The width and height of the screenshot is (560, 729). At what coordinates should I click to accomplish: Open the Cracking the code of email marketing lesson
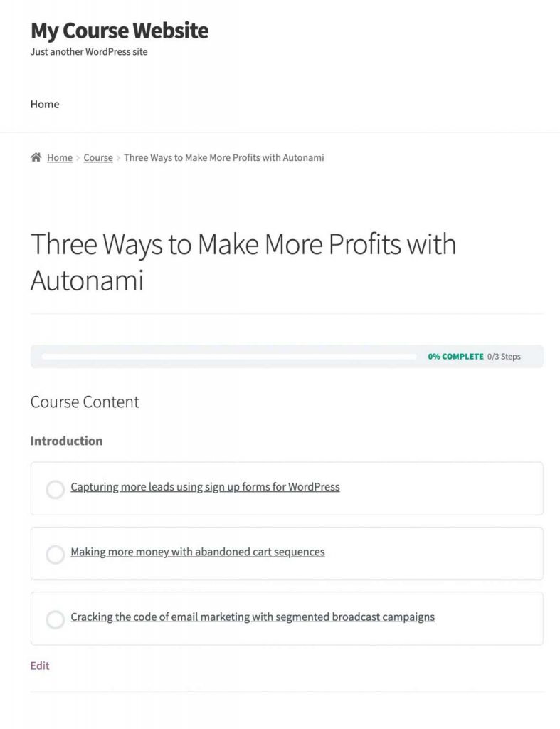(253, 617)
